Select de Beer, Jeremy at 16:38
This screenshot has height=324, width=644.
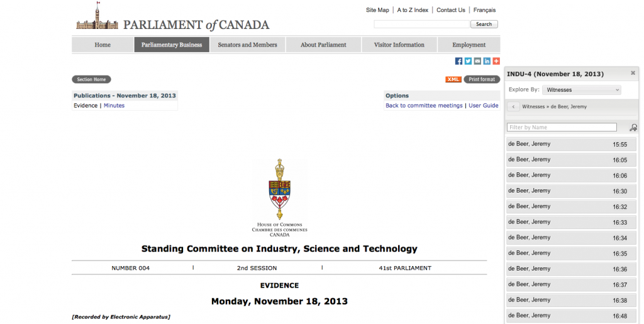[571, 300]
